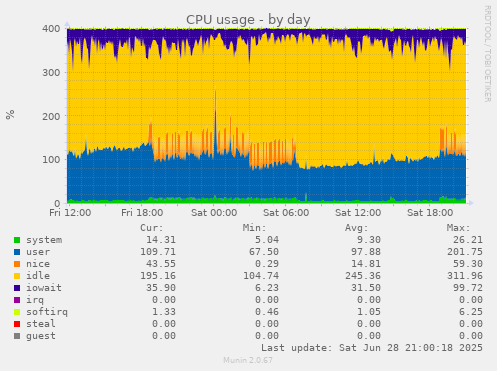Click the 'Sat 06:00' x-axis label
The width and height of the screenshot is (497, 371).
tap(286, 213)
